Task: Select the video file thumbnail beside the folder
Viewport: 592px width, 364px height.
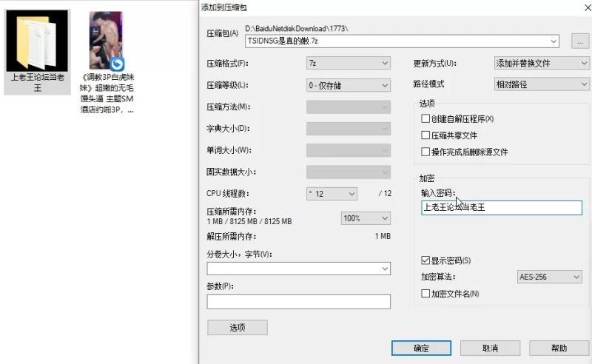Action: coord(106,41)
